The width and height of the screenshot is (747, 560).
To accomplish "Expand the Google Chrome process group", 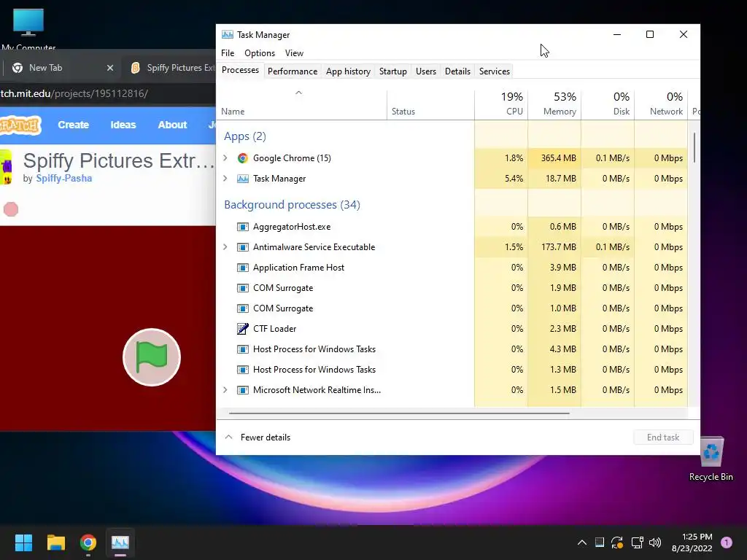I will (225, 158).
